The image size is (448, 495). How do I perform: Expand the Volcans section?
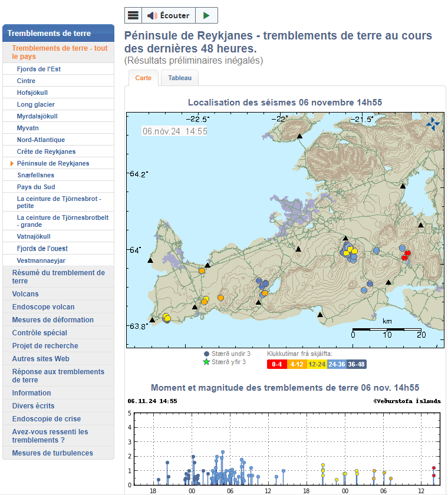(x=25, y=294)
